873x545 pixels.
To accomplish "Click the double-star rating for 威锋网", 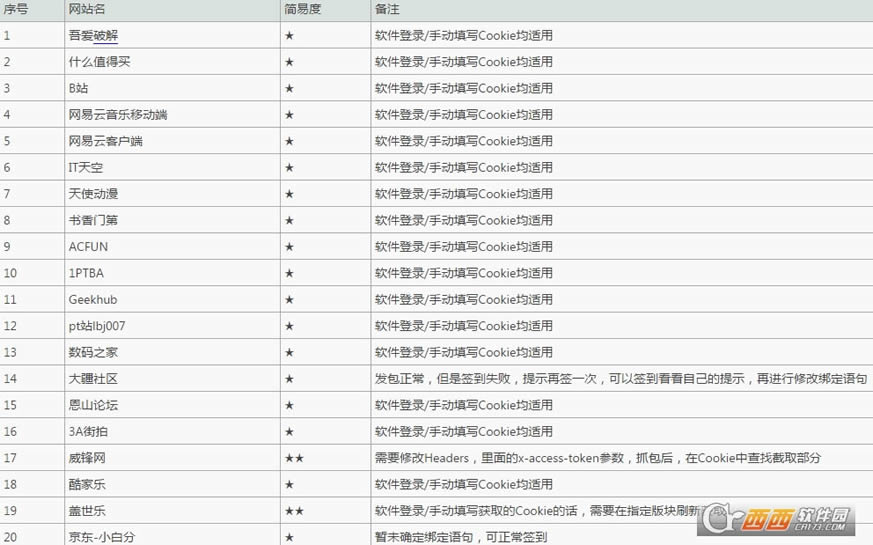I will click(x=294, y=458).
